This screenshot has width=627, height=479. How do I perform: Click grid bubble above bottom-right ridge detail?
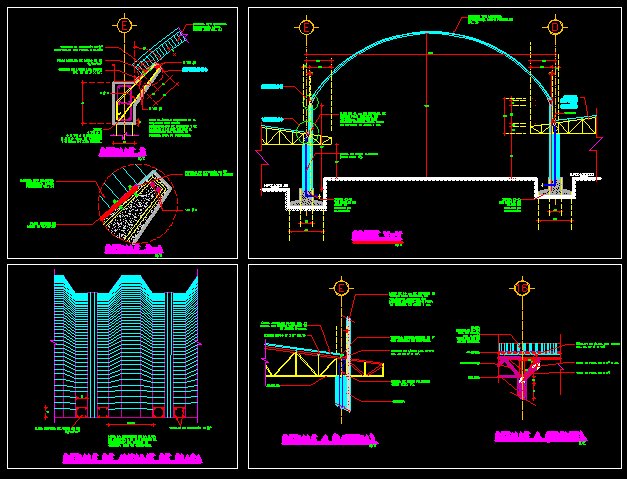(x=521, y=288)
